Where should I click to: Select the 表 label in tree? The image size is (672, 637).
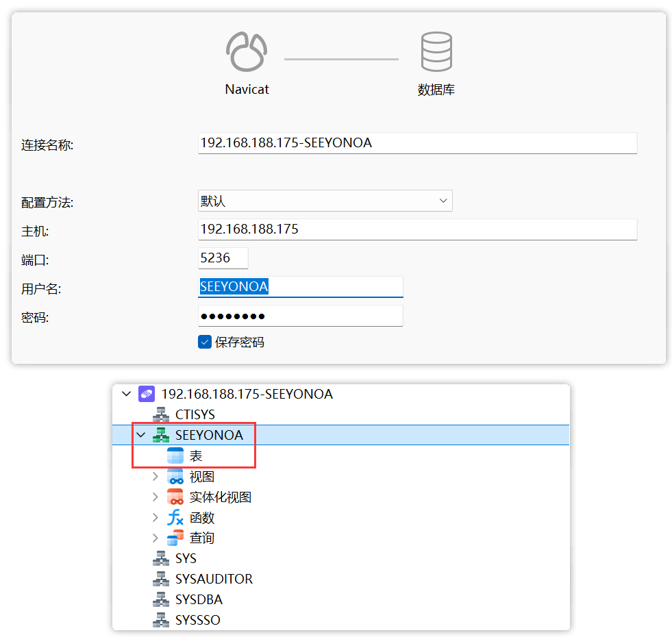(x=196, y=455)
